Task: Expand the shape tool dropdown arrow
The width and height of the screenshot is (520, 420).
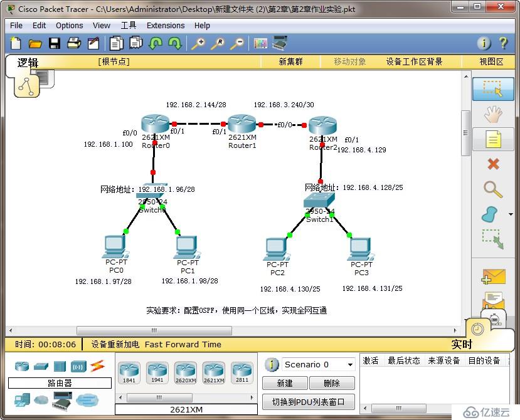Action: pos(511,214)
